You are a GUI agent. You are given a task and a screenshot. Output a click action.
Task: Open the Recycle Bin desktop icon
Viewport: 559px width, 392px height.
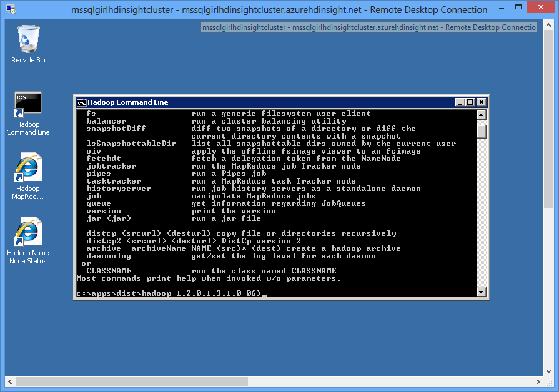(28, 44)
